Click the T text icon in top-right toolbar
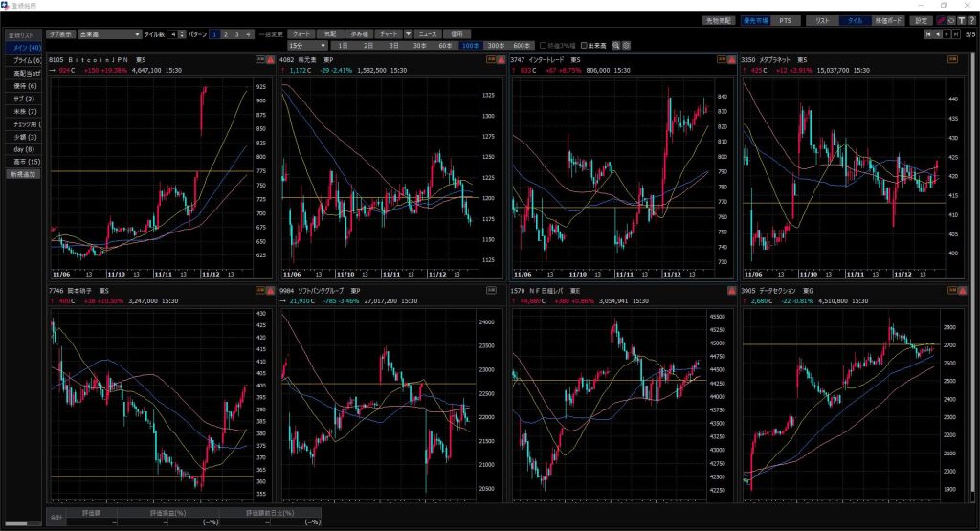This screenshot has height=531, width=980. coord(960,20)
